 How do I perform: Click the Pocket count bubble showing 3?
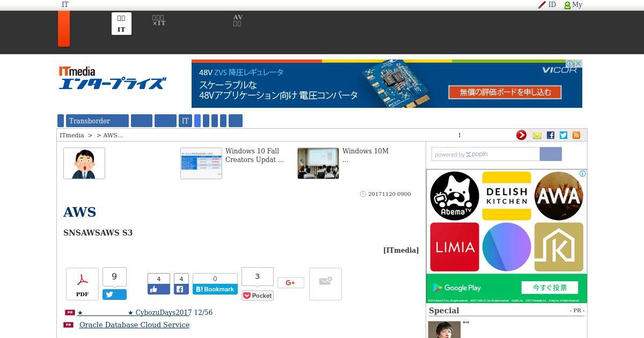(258, 277)
